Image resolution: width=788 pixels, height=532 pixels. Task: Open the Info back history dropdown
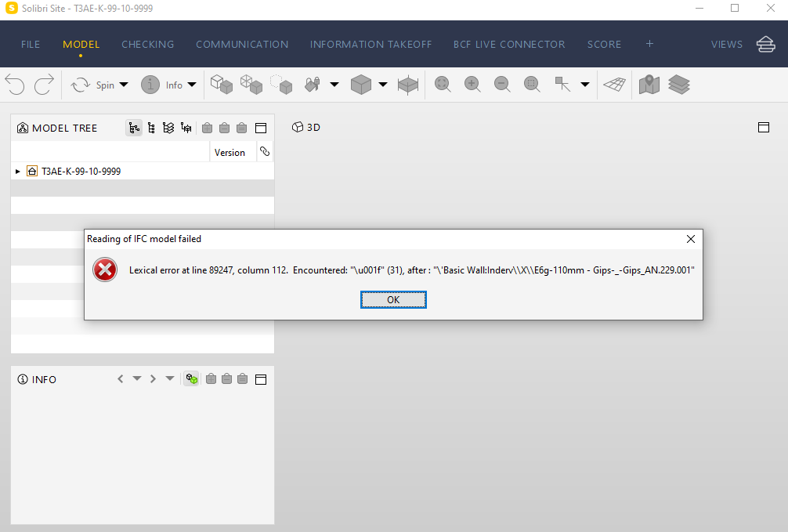[x=137, y=378]
